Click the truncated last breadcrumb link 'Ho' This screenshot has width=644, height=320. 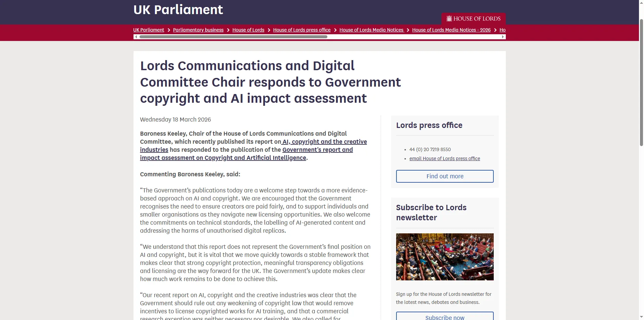tap(502, 30)
